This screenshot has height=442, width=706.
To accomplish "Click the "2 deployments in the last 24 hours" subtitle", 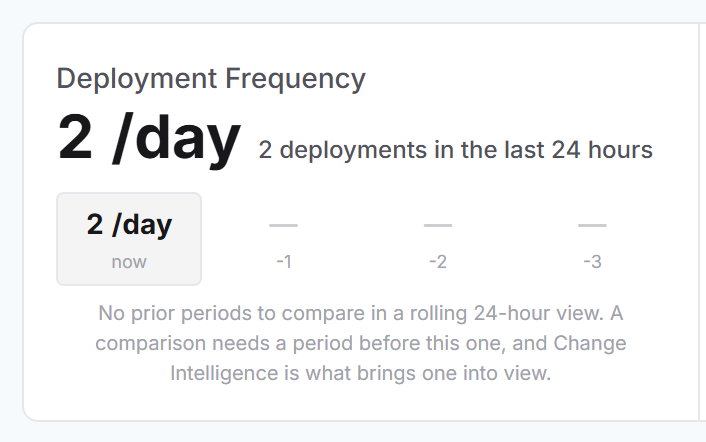I will click(x=455, y=150).
